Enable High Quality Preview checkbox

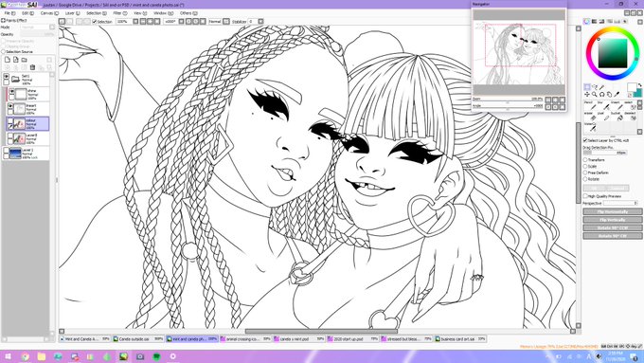(x=585, y=196)
